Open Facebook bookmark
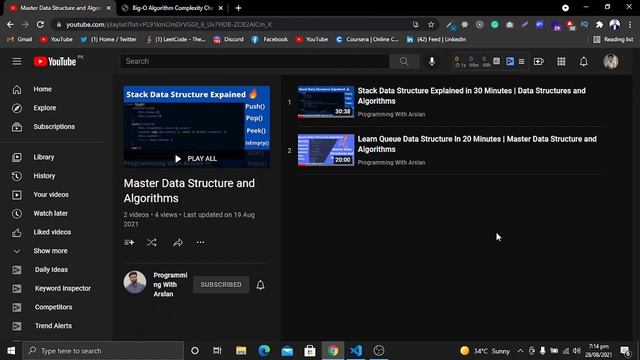Screen dimensions: 640x360 pyautogui.click(x=270, y=39)
